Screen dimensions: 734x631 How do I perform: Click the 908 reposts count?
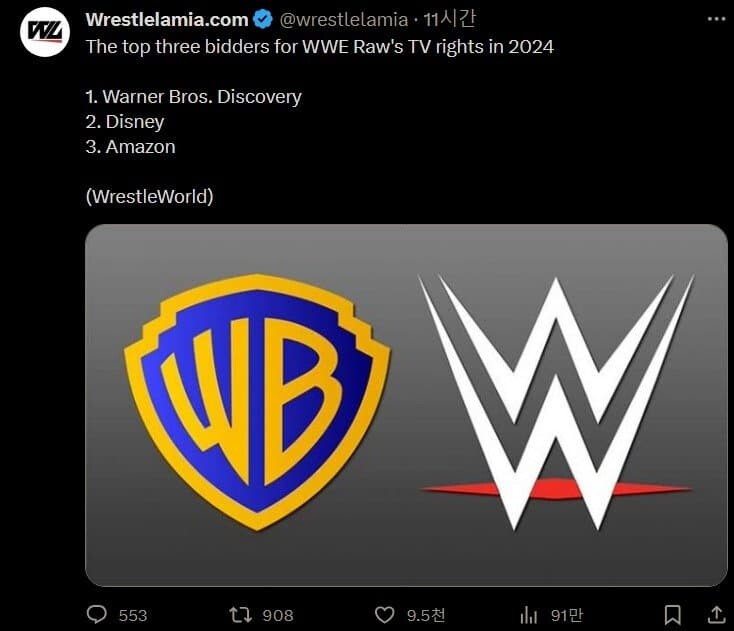click(278, 615)
